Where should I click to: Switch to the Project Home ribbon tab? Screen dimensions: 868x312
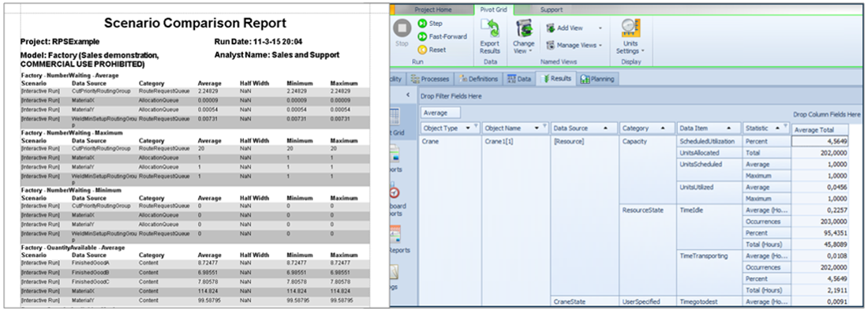[433, 9]
